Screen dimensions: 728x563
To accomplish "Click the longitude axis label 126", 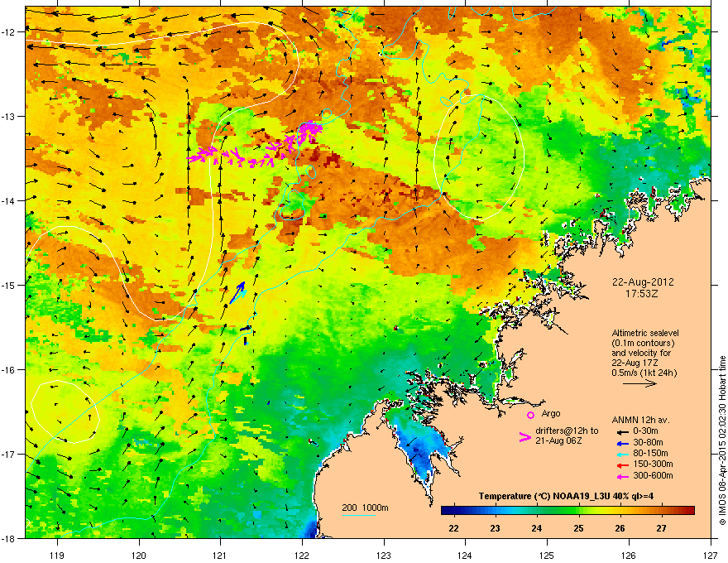I will 629,555.
